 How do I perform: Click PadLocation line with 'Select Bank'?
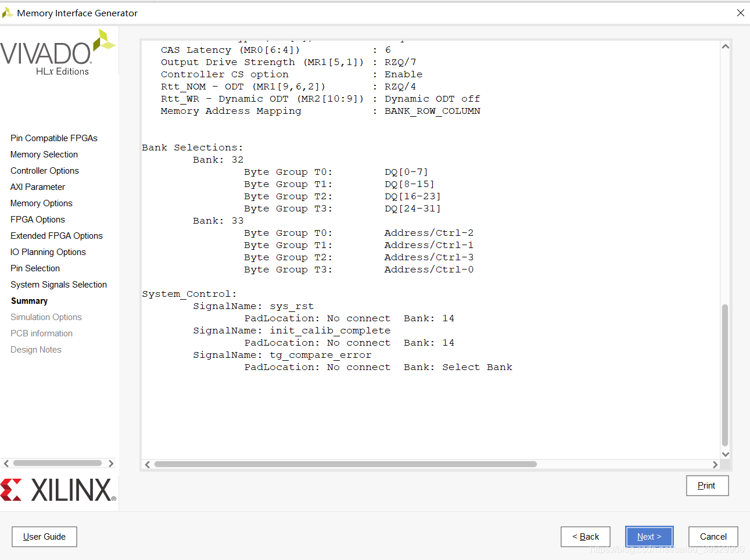tap(378, 367)
